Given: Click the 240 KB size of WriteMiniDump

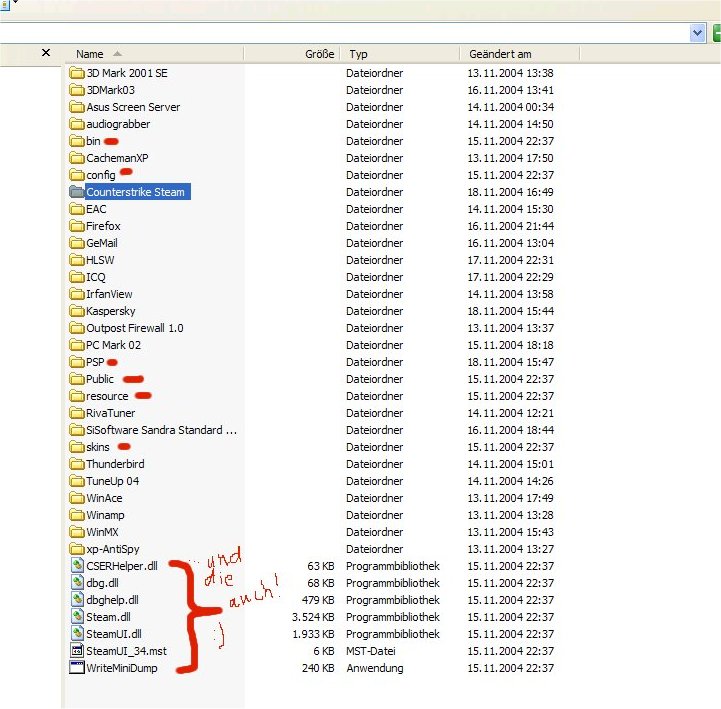Looking at the screenshot, I should click(318, 668).
